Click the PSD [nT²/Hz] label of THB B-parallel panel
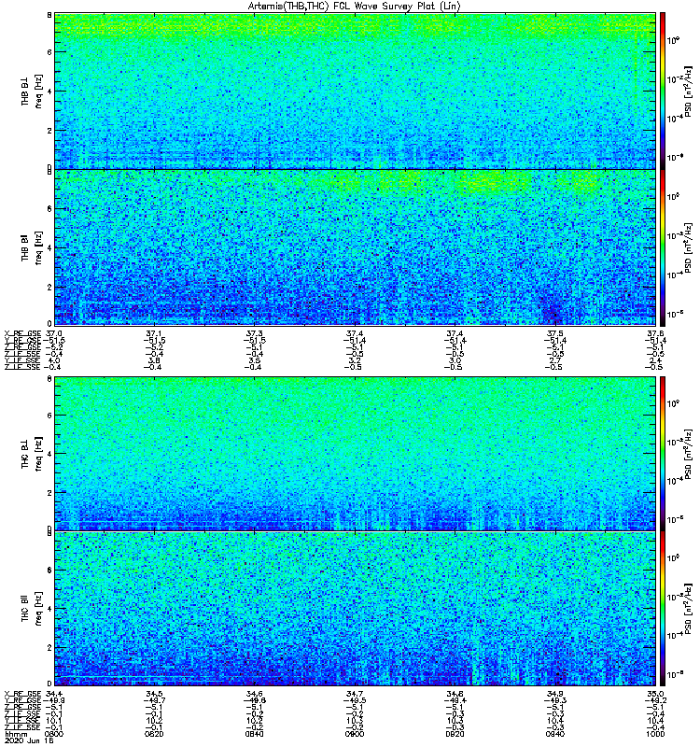This screenshot has width=700, height=747. [689, 247]
